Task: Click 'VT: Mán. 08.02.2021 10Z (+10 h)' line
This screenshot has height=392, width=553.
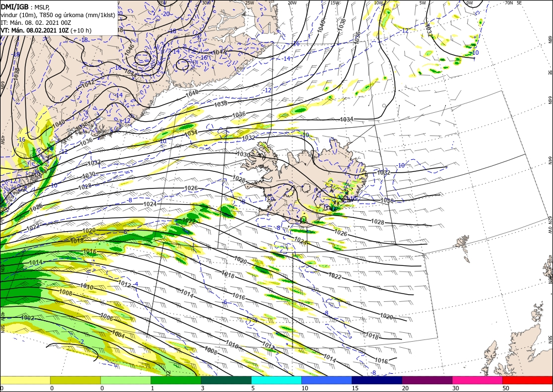Action: 46,30
